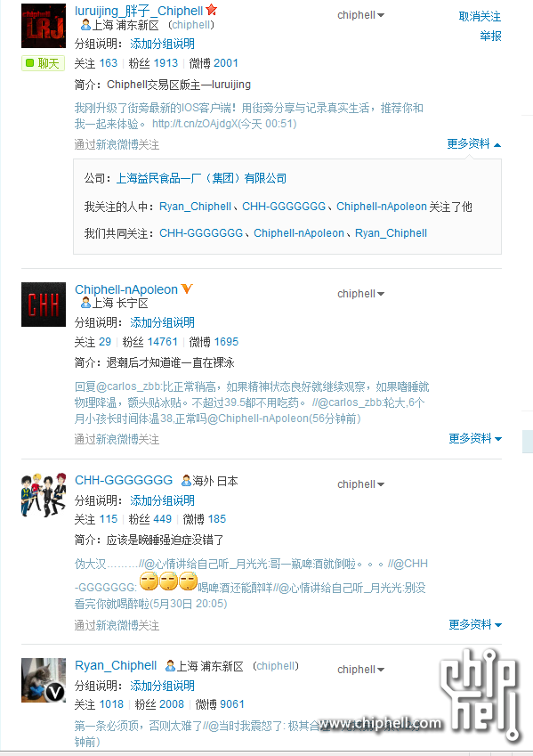Open the 上海益民食品一厂 company link
This screenshot has width=533, height=756.
201,178
